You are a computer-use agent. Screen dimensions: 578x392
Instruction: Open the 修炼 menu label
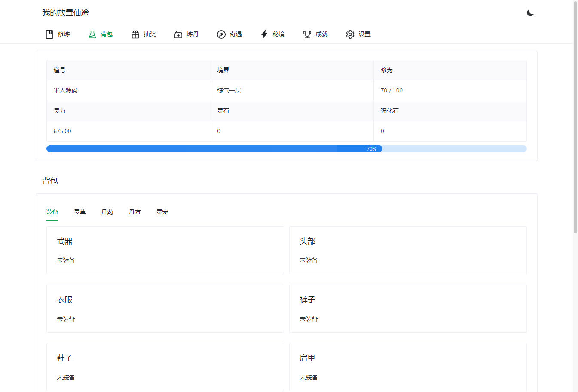click(x=64, y=34)
